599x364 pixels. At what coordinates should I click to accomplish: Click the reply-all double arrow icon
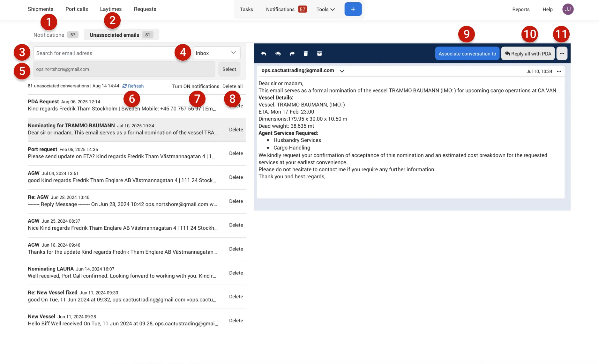[x=278, y=54]
